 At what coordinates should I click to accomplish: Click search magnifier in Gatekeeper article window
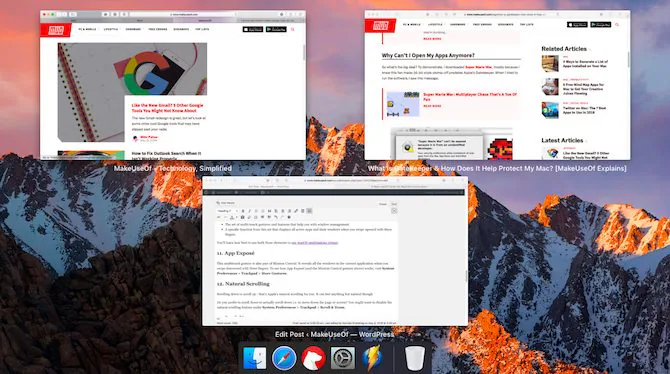pos(617,25)
